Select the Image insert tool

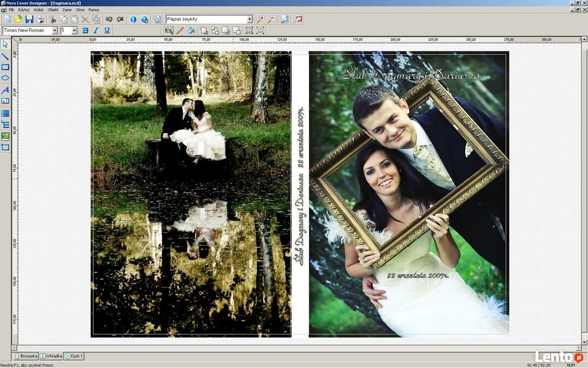click(5, 136)
